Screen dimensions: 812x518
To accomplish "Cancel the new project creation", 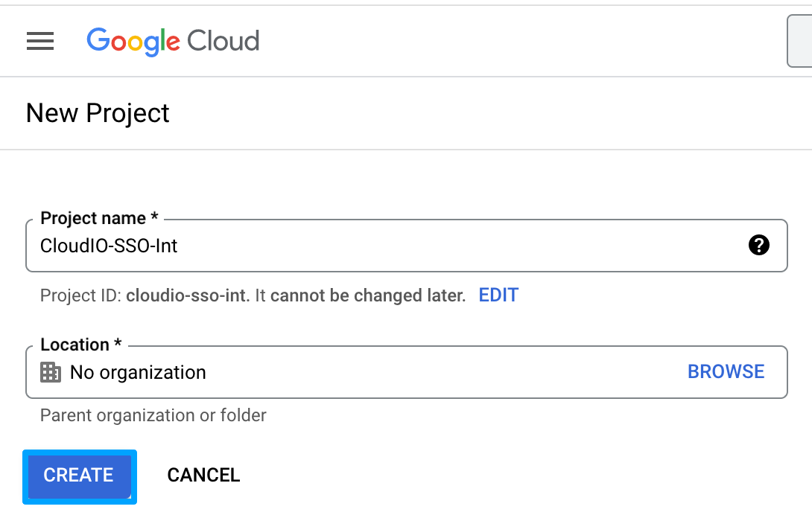I will (x=203, y=475).
